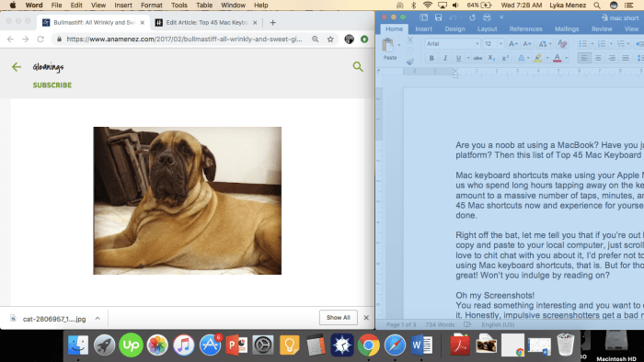The image size is (644, 362).
Task: Toggle Italic formatting in Word
Action: tap(444, 58)
